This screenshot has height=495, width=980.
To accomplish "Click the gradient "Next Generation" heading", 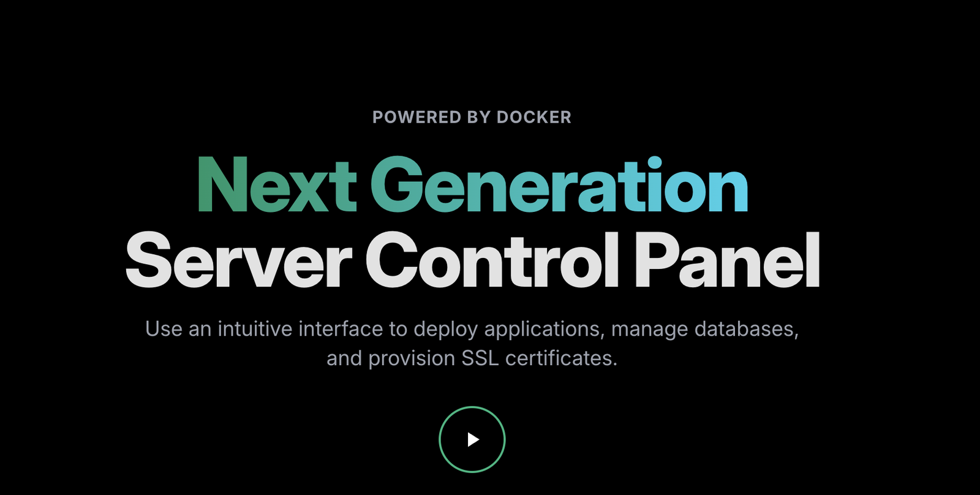I will click(472, 186).
